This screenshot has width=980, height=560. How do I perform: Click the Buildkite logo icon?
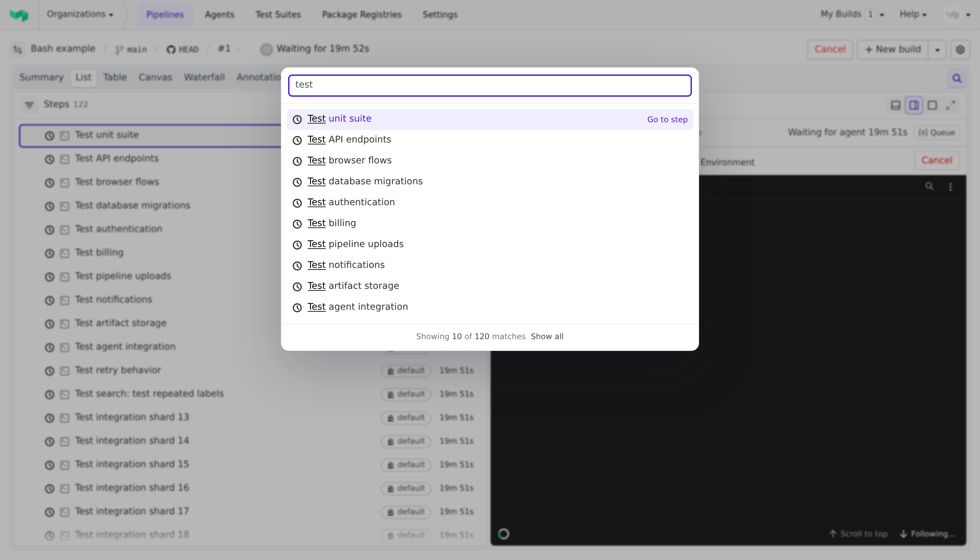point(19,15)
